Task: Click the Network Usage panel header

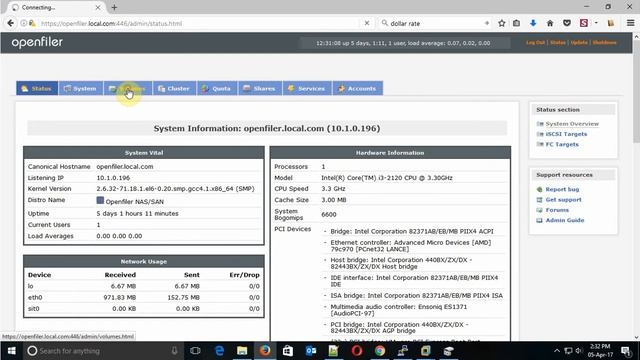Action: tap(144, 261)
